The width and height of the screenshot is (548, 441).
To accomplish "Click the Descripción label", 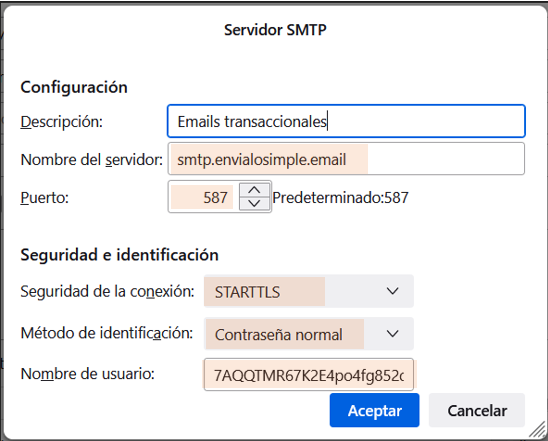I will point(62,122).
